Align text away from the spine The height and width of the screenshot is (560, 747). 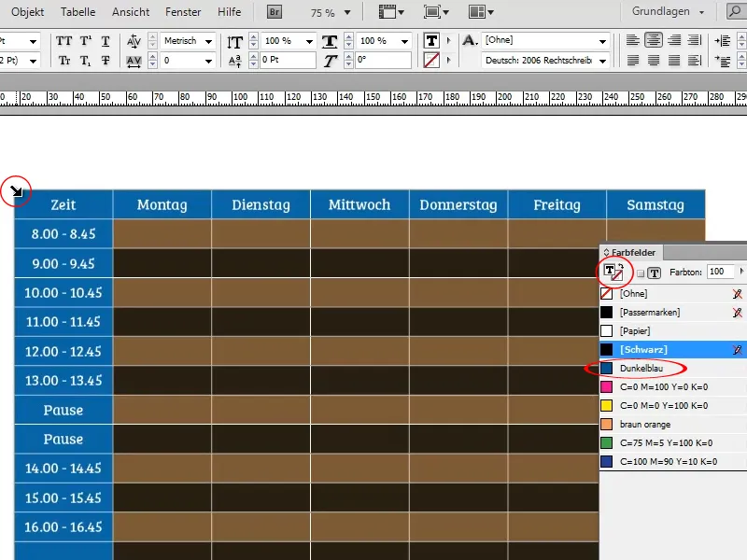pos(695,61)
